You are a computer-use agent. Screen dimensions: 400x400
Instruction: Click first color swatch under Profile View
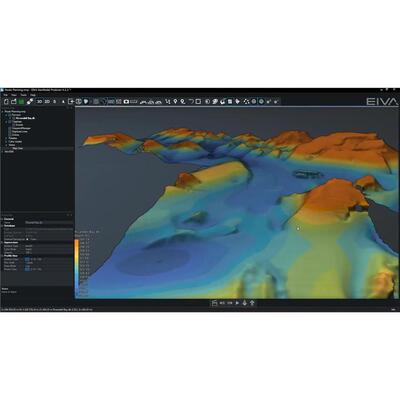click(x=27, y=259)
